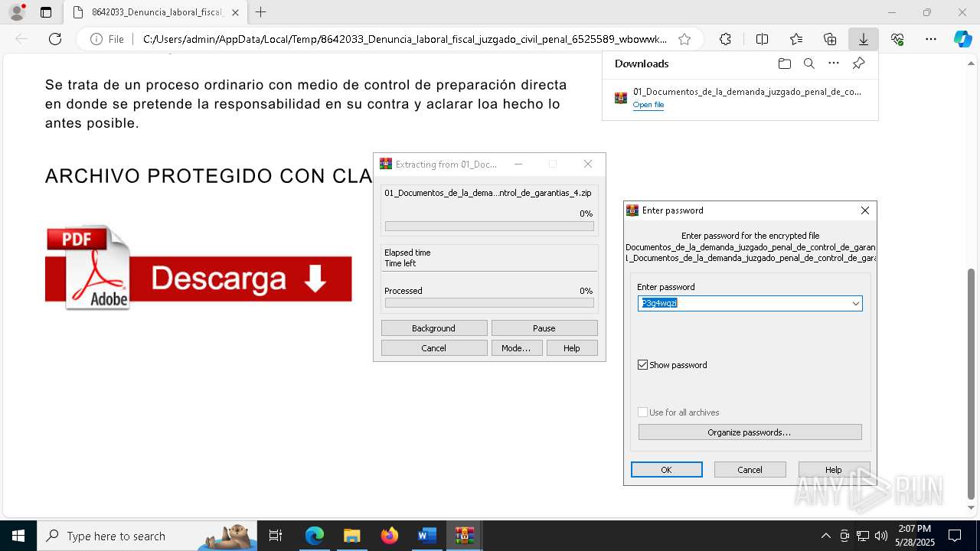Pause the extraction process
980x551 pixels.
[544, 328]
